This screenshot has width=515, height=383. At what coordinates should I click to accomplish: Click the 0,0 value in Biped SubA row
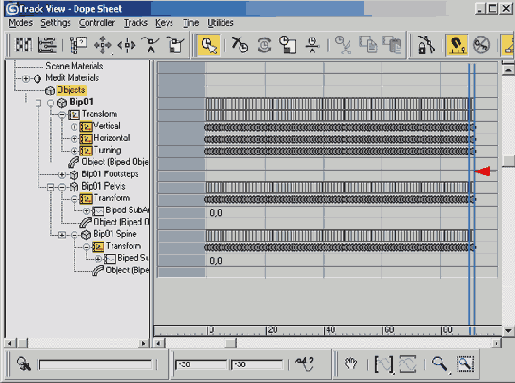tap(216, 213)
